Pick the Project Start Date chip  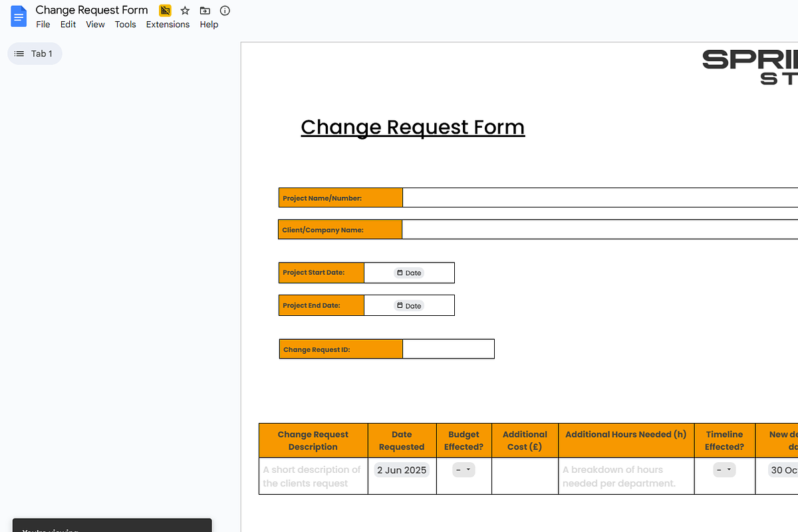409,273
